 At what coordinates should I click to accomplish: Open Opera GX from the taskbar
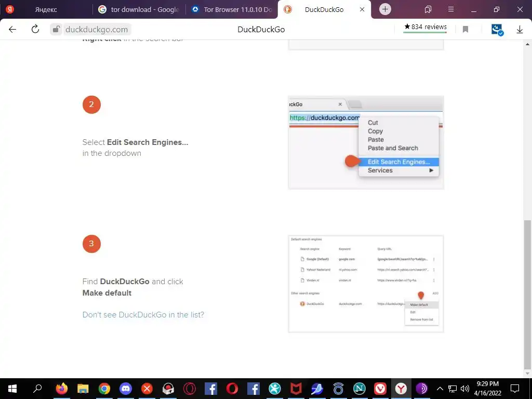pos(189,389)
